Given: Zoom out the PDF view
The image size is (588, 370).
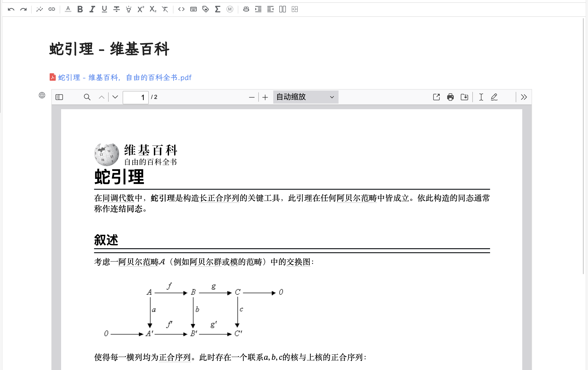Looking at the screenshot, I should tap(252, 97).
